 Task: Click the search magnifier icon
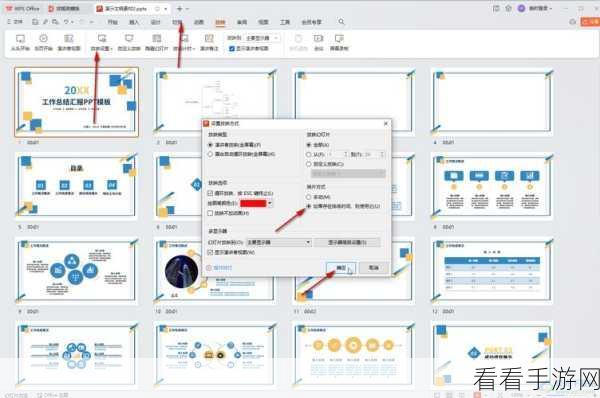pos(341,22)
